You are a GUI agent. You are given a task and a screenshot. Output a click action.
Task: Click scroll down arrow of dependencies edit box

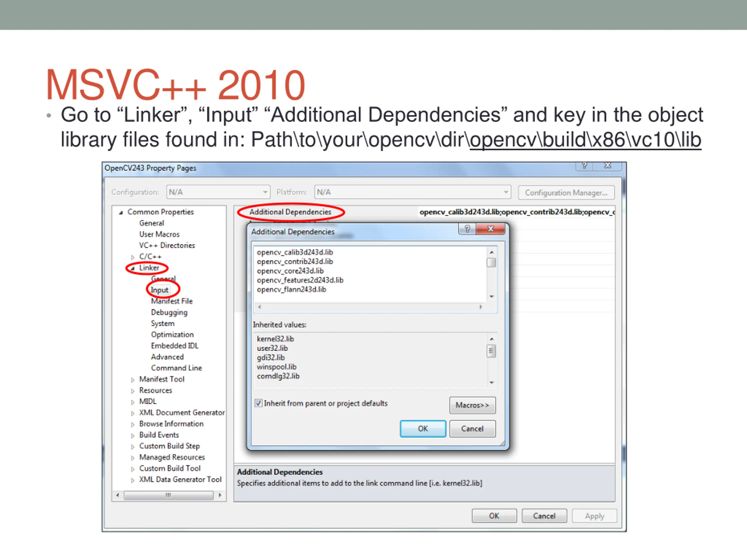(492, 297)
